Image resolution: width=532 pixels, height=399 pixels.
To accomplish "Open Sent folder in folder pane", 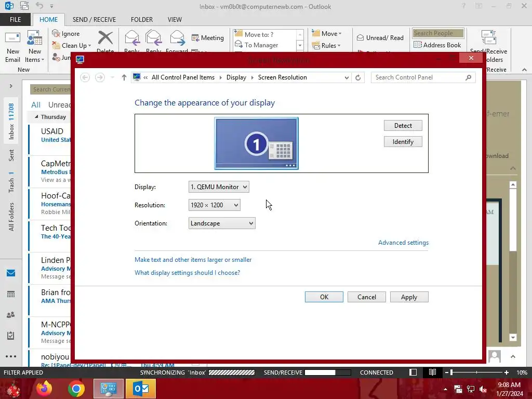I will point(11,155).
